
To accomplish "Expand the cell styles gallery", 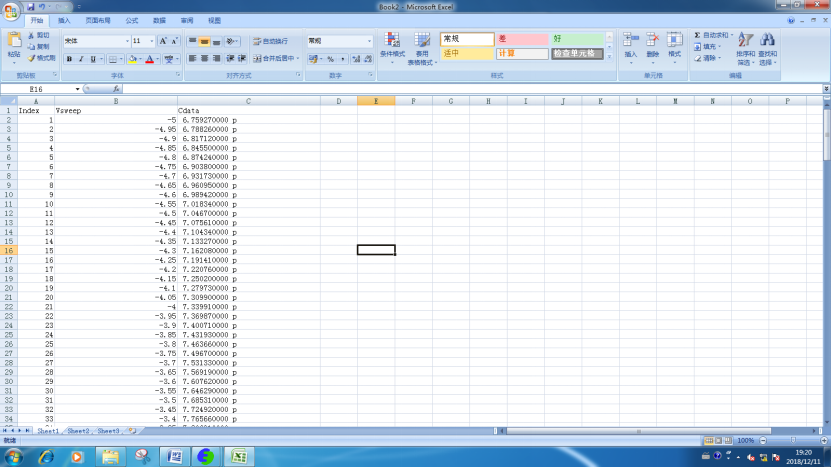I will tap(609, 57).
